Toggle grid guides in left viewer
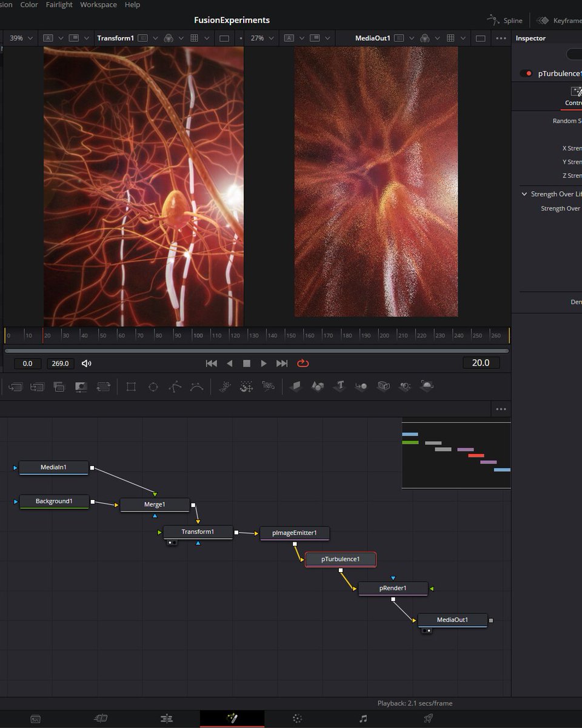 (194, 38)
